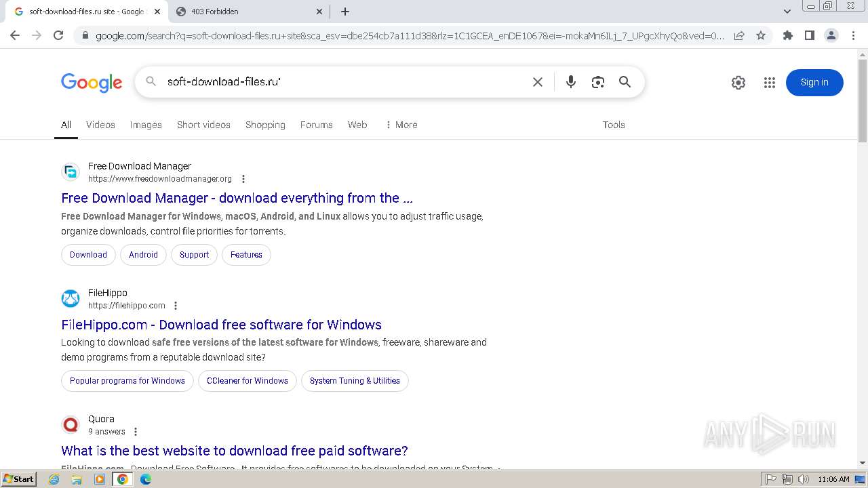Open Microsoft Edge from taskbar
Viewport: 868px width, 488px height.
pyautogui.click(x=145, y=479)
